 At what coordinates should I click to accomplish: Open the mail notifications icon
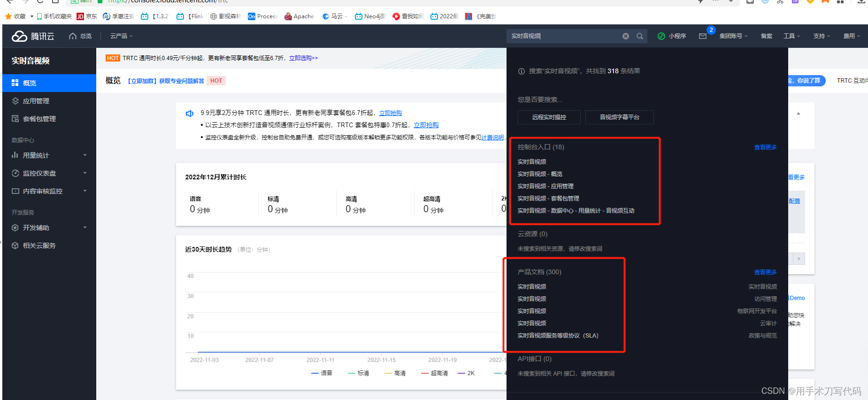tap(703, 36)
